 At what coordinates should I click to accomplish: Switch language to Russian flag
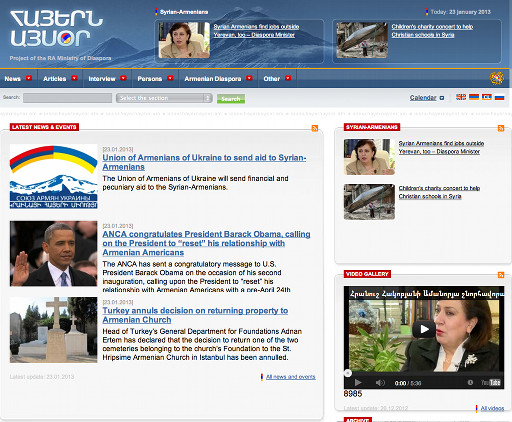pyautogui.click(x=499, y=97)
